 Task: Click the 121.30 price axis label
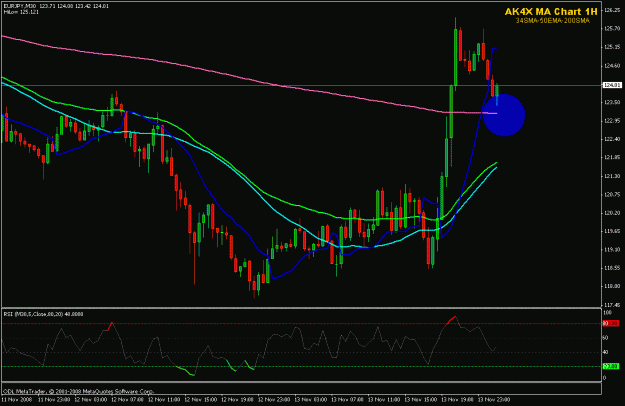pos(612,176)
